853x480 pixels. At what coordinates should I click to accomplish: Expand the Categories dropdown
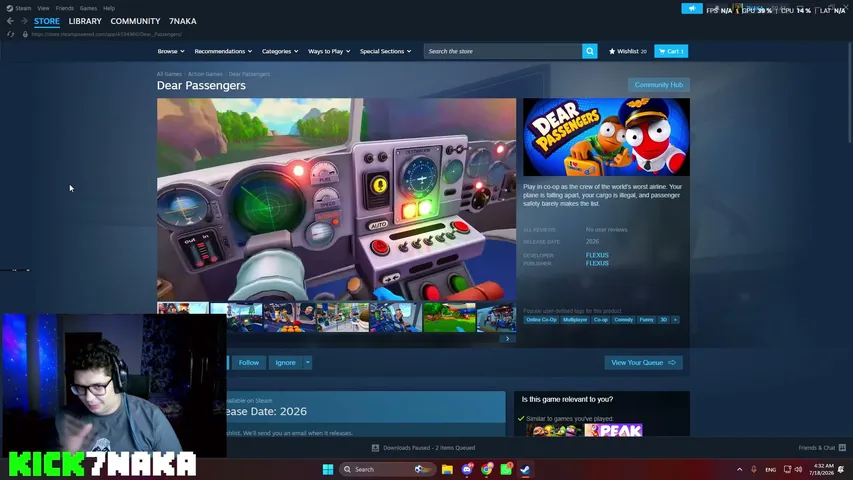(x=280, y=51)
